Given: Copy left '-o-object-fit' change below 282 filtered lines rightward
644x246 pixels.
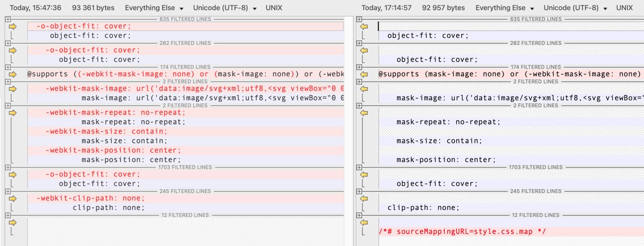Looking at the screenshot, I should 13,50.
